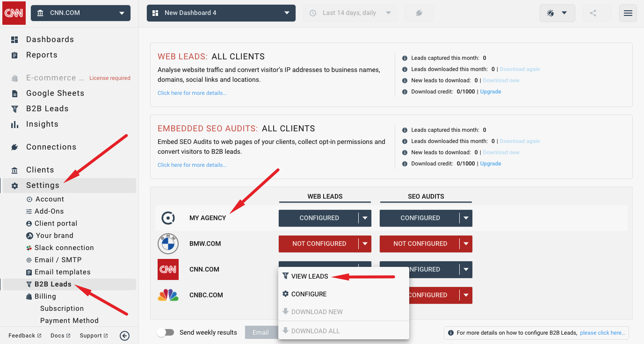Click the Connections plug icon in the sidebar
Viewport: 644px width, 344px height.
[x=14, y=147]
